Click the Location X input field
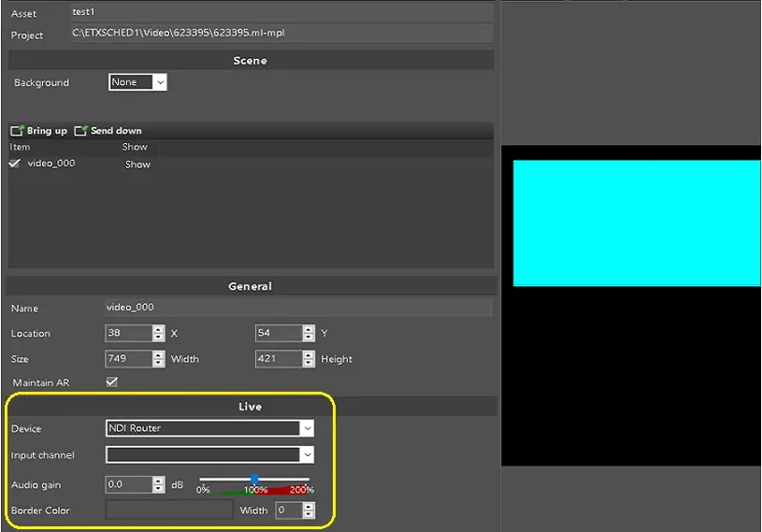This screenshot has height=532, width=762. pyautogui.click(x=128, y=333)
